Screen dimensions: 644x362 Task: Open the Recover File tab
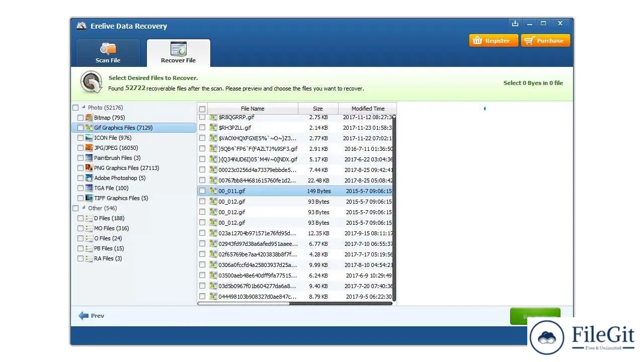pos(179,53)
